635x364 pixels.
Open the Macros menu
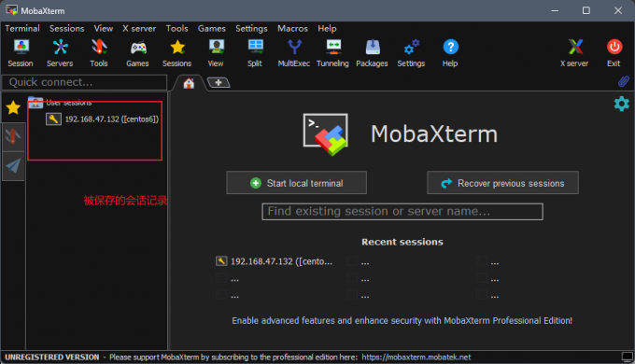click(292, 28)
